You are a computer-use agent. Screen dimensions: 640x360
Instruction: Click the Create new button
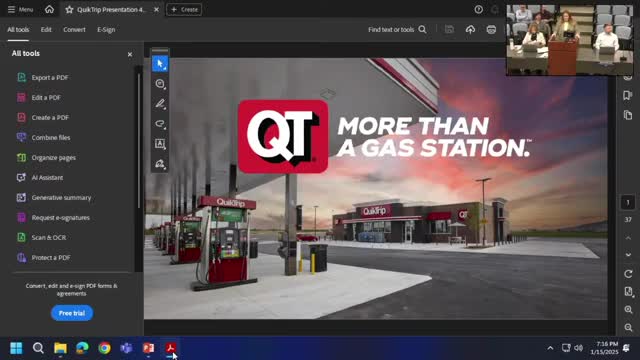pyautogui.click(x=184, y=9)
